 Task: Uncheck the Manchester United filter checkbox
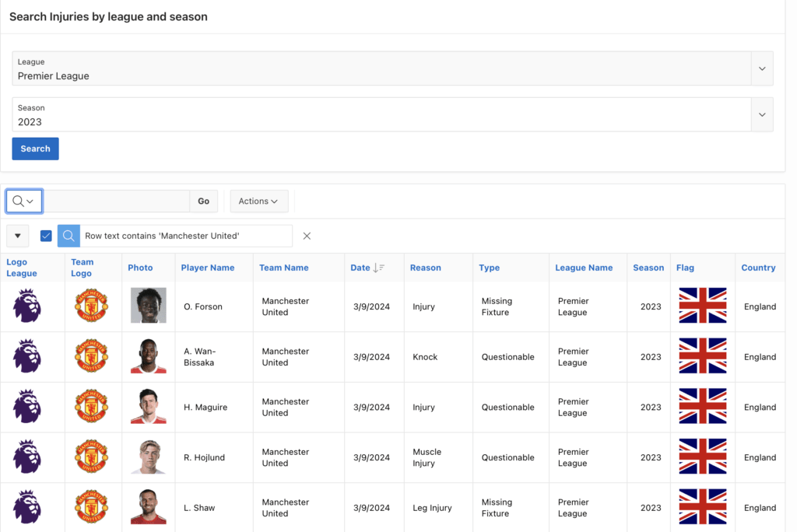(x=46, y=236)
